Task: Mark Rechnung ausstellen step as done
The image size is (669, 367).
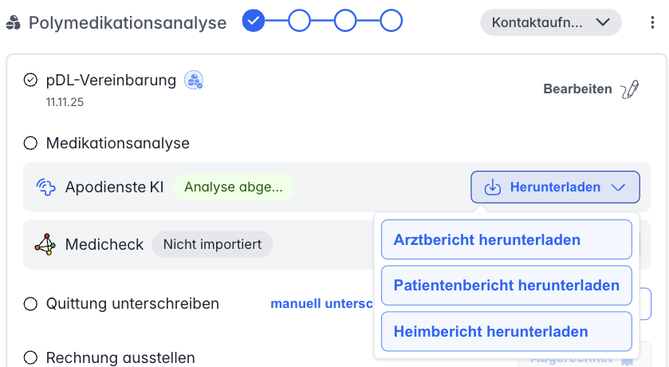Action: coord(30,358)
